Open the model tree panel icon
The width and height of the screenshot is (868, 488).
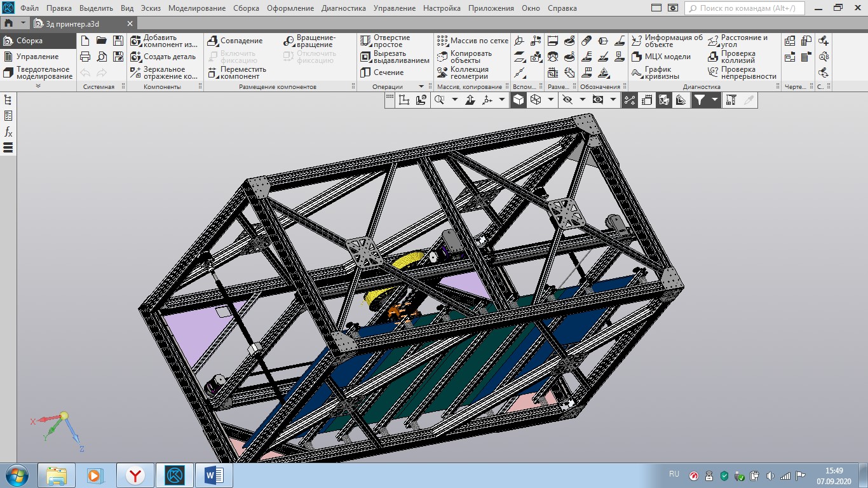click(x=8, y=100)
